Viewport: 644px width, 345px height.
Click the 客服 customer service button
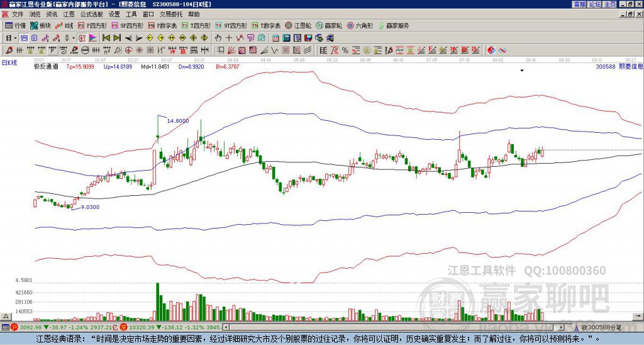[x=580, y=4]
